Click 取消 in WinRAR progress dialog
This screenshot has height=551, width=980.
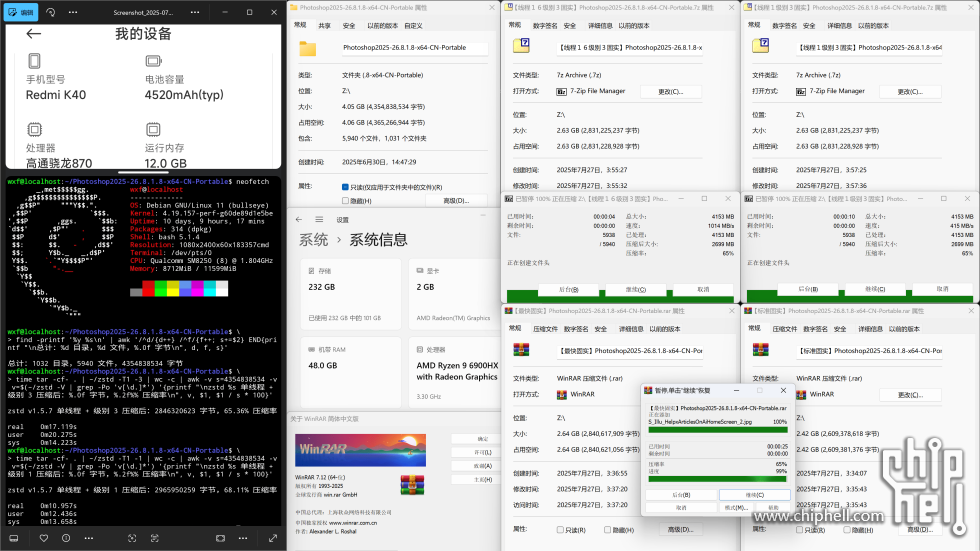coord(681,508)
